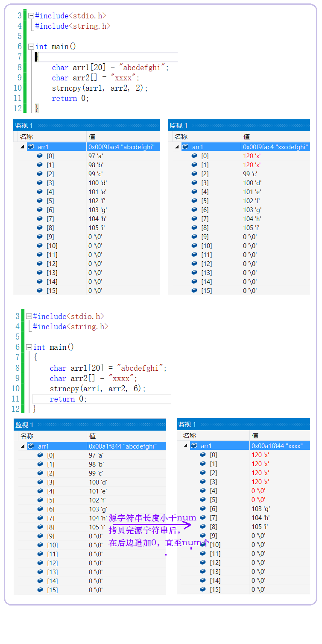Screen dimensions: 322x644
Task: Click red 0 '\0' at [4] in "xxxx" watch
Action: [x=258, y=490]
